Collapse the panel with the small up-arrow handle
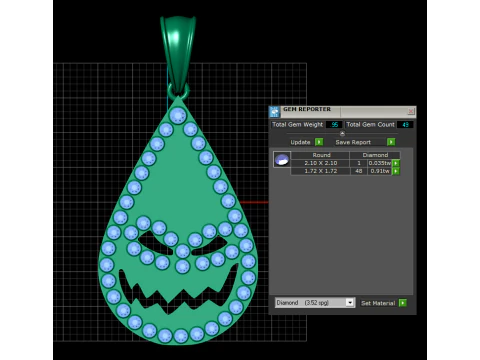This screenshot has width=480, height=360. tap(342, 134)
